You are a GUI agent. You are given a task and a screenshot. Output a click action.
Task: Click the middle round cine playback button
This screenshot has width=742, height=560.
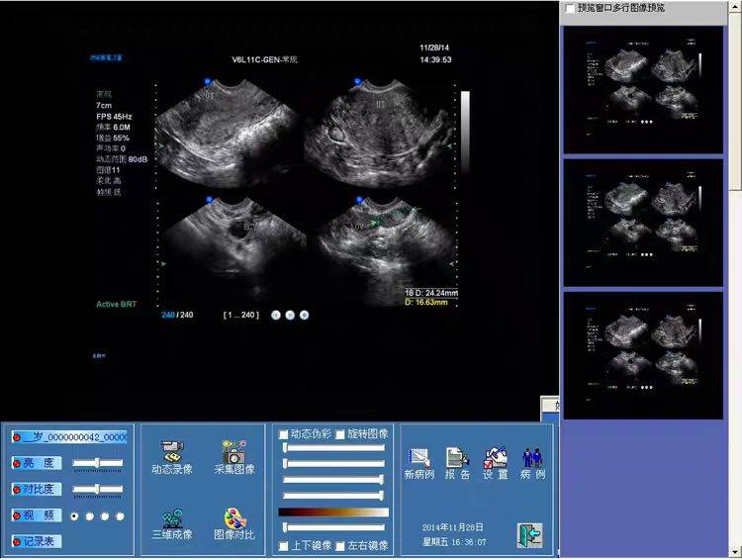point(290,315)
